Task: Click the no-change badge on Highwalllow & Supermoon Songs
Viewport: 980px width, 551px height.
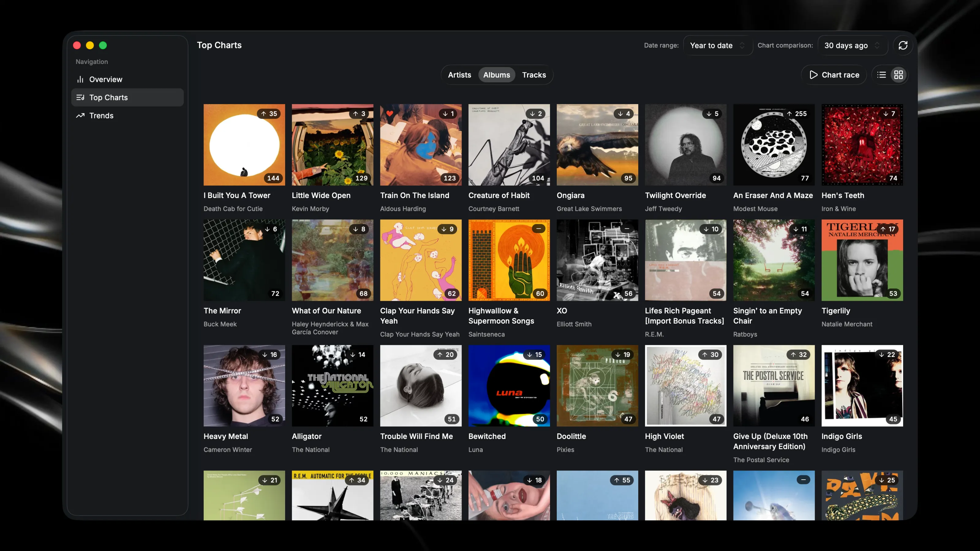Action: click(538, 229)
